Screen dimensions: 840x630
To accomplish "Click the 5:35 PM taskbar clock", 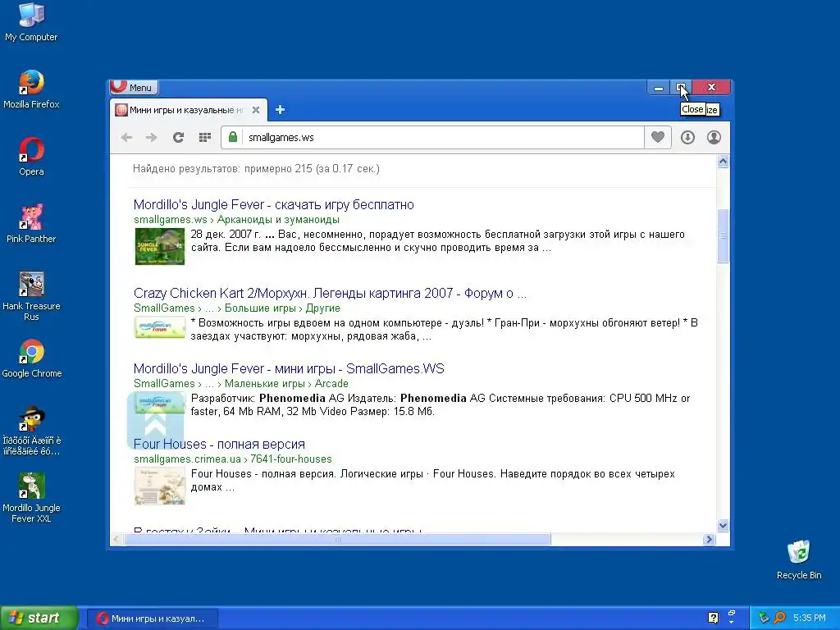I will click(x=810, y=618).
